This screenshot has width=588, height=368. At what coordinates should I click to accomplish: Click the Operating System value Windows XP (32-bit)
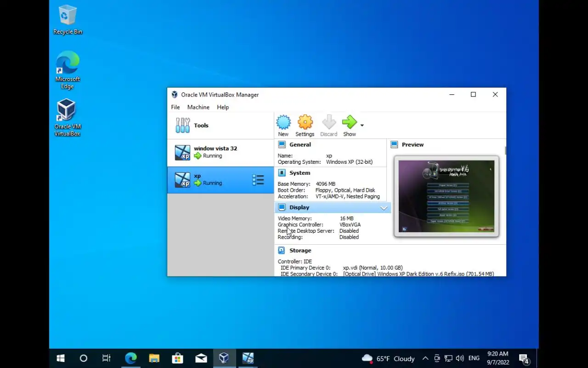pyautogui.click(x=350, y=162)
